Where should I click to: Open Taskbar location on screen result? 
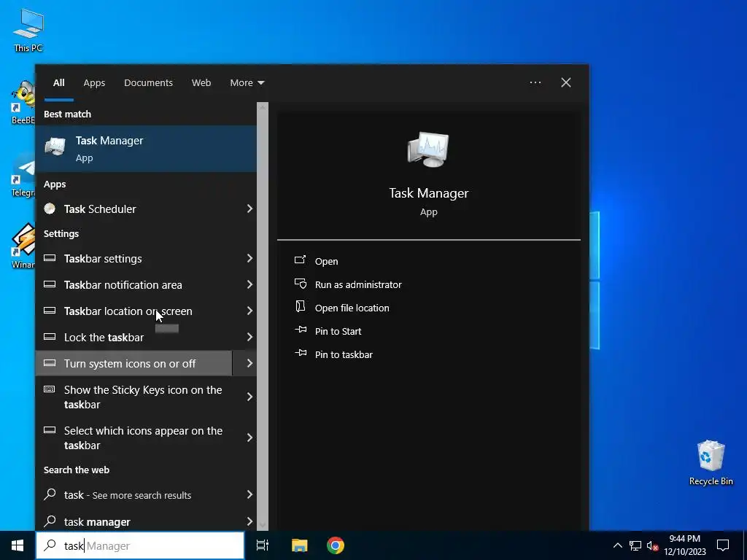click(x=134, y=311)
